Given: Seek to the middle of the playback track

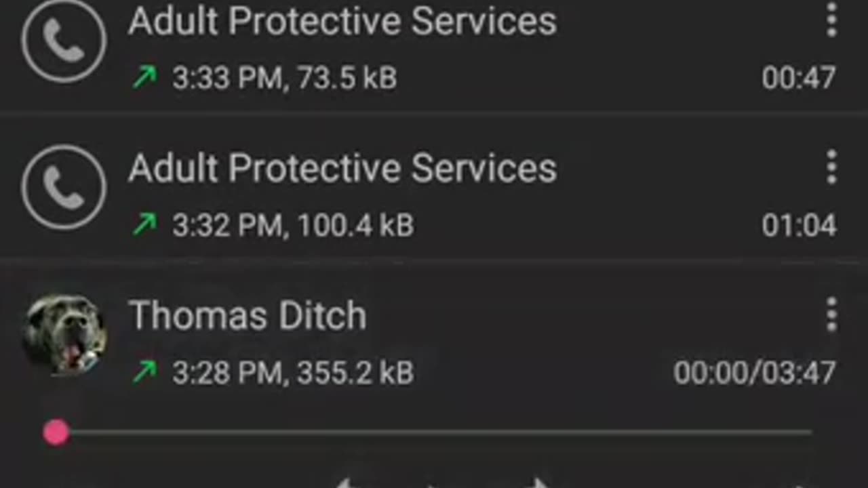Looking at the screenshot, I should [x=434, y=432].
